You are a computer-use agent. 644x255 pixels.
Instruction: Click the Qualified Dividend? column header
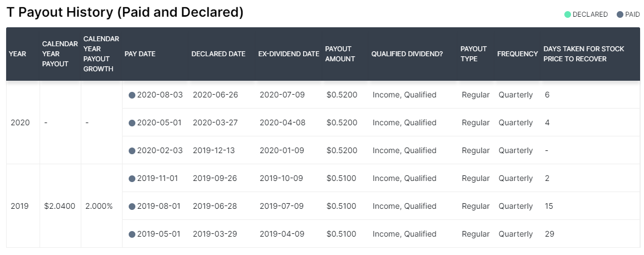tap(407, 54)
